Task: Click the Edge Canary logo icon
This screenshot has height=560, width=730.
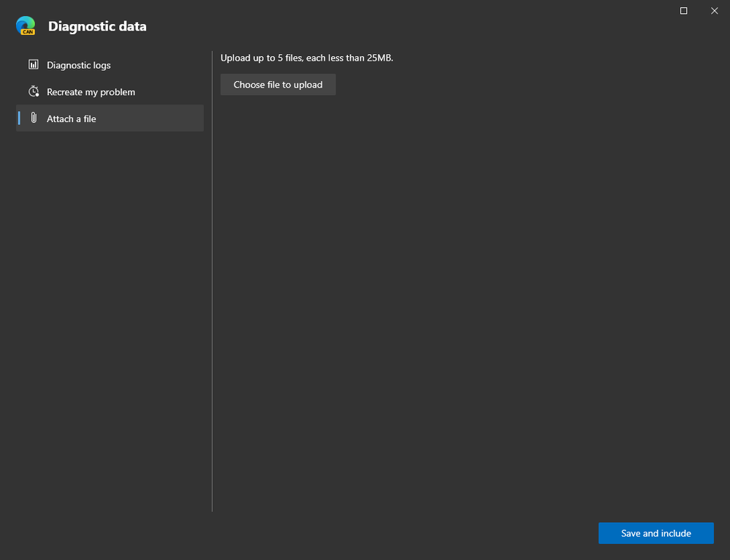Action: pos(26,26)
